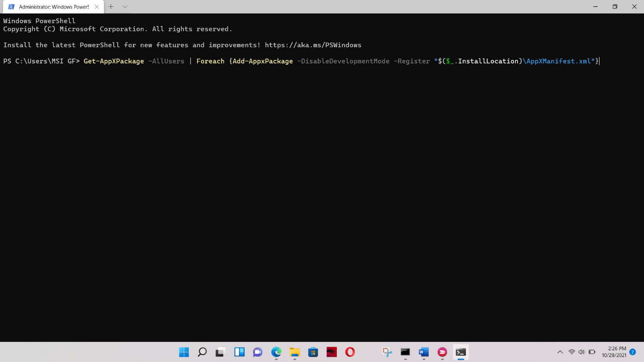Expand hidden system tray icons
644x362 pixels.
point(560,352)
